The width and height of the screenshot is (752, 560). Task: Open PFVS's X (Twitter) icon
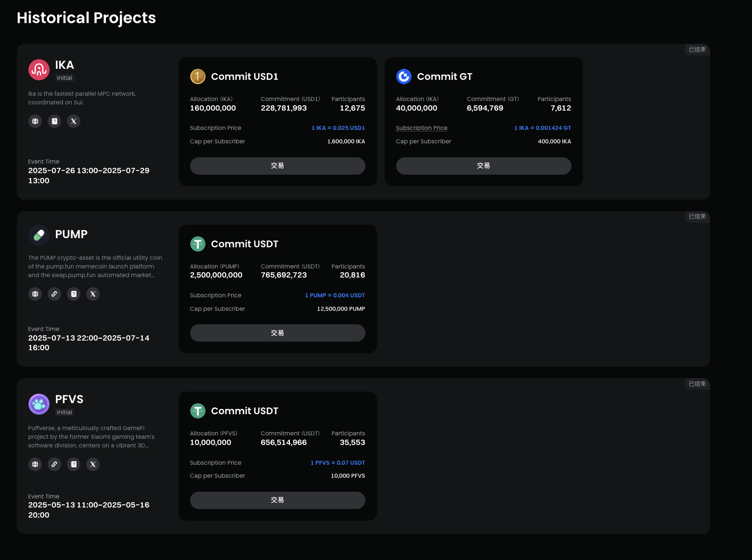93,464
